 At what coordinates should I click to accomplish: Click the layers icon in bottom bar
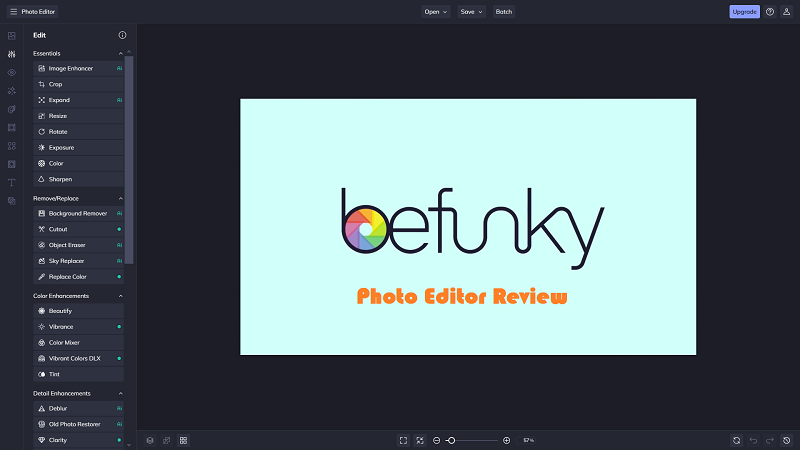point(150,440)
